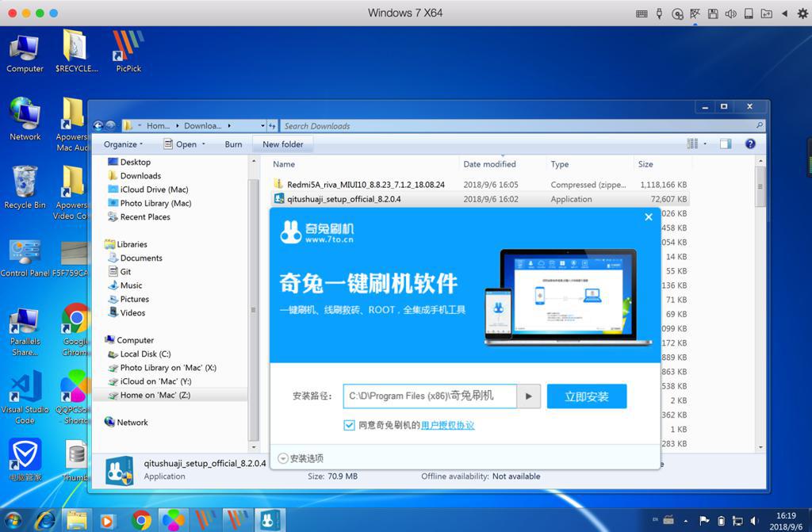
Task: Click the volume icon in system tray
Action: coord(755,521)
